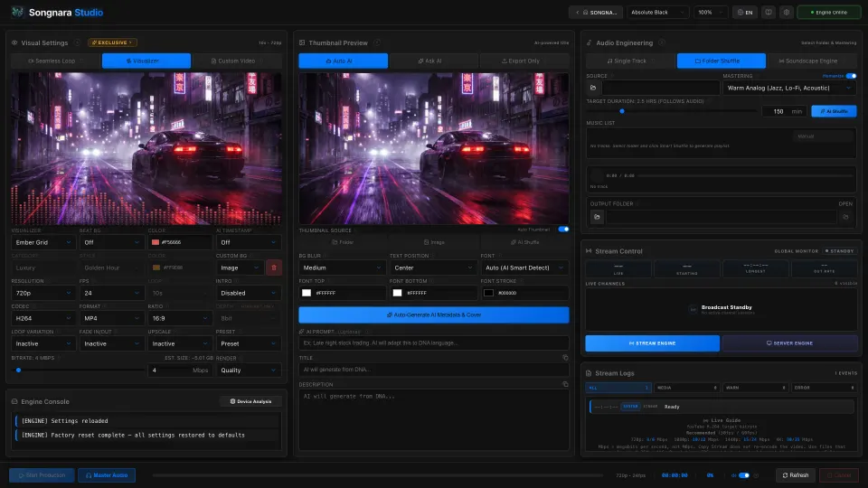Screen dimensions: 868x488
Task: Filter stream logs by ERROR
Action: [824, 388]
